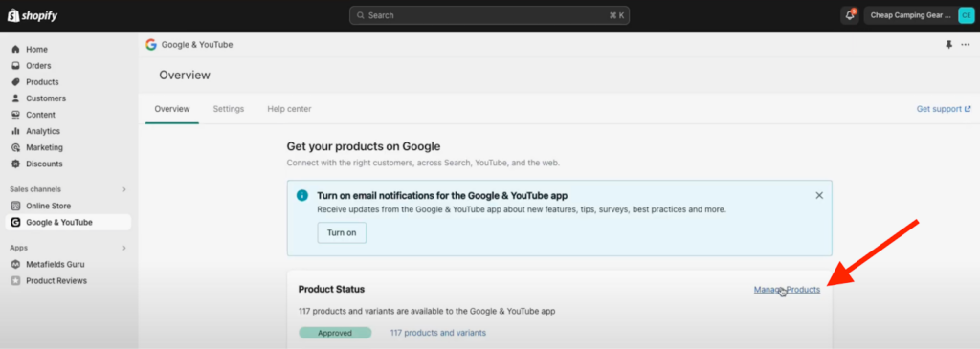The height and width of the screenshot is (349, 980).
Task: Expand the Apps section
Action: (x=123, y=248)
